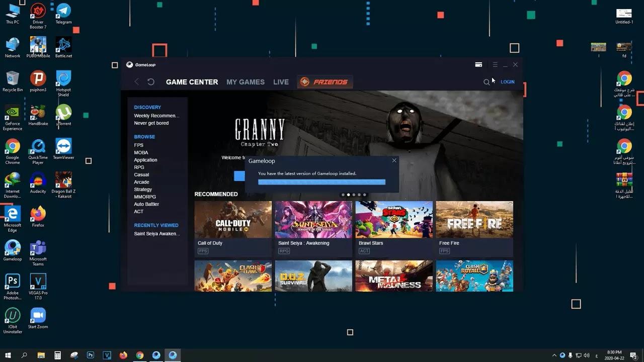Select the Untitled-1 desktop file
The width and height of the screenshot is (644, 362).
click(624, 16)
